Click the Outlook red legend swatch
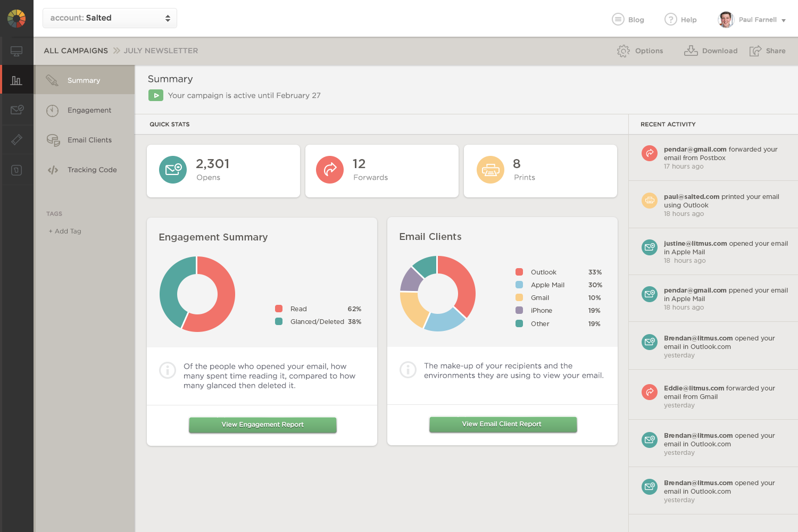This screenshot has width=798, height=532. click(519, 272)
